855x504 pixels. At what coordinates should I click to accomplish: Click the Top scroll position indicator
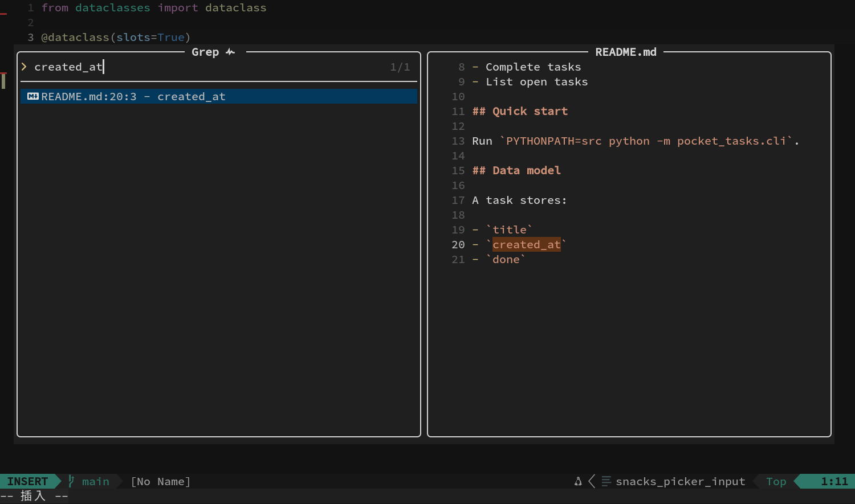(x=776, y=481)
